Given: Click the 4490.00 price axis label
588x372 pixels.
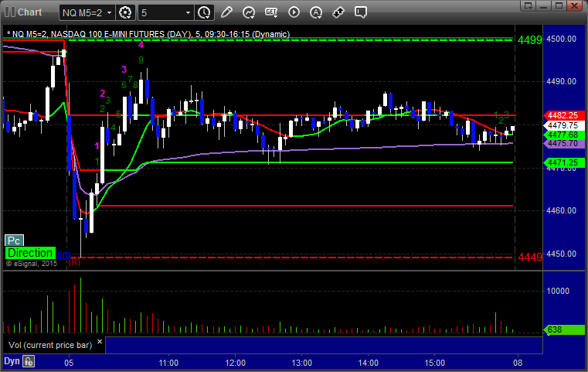Looking at the screenshot, I should click(x=562, y=81).
